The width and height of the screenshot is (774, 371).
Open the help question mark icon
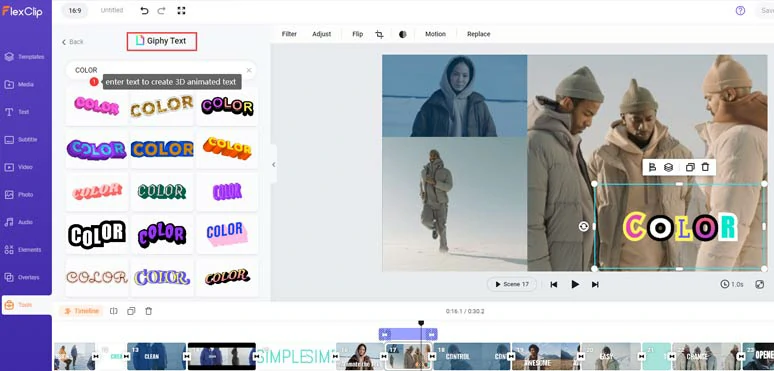coord(740,10)
